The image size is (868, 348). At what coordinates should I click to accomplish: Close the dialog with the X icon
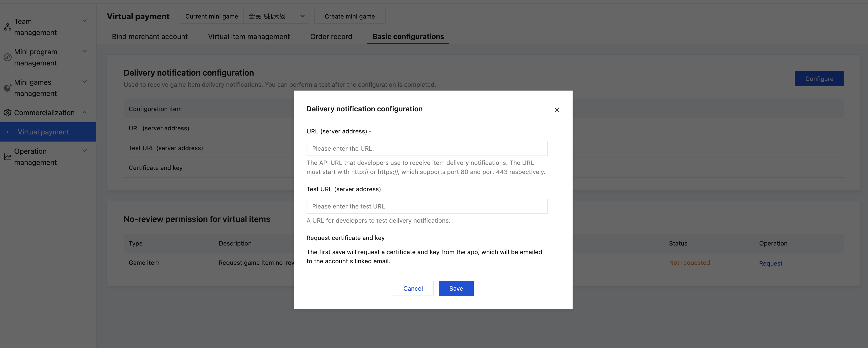tap(557, 110)
